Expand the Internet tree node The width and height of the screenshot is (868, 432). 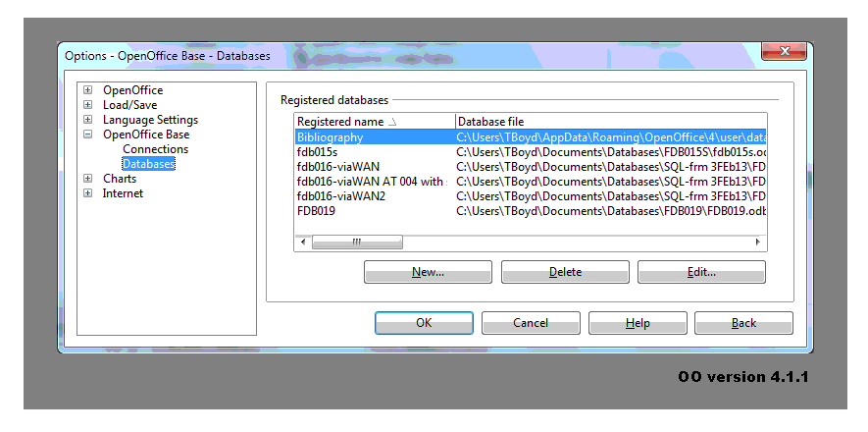(87, 193)
